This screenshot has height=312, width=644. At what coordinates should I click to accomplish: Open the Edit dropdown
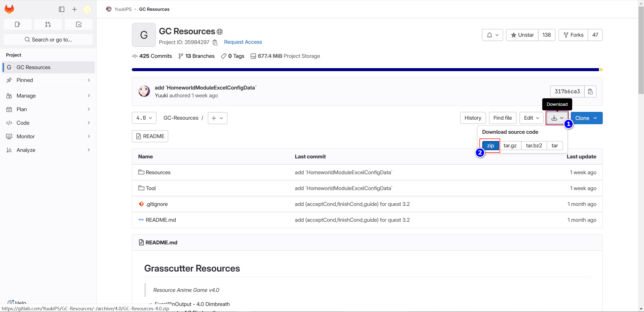pyautogui.click(x=532, y=118)
